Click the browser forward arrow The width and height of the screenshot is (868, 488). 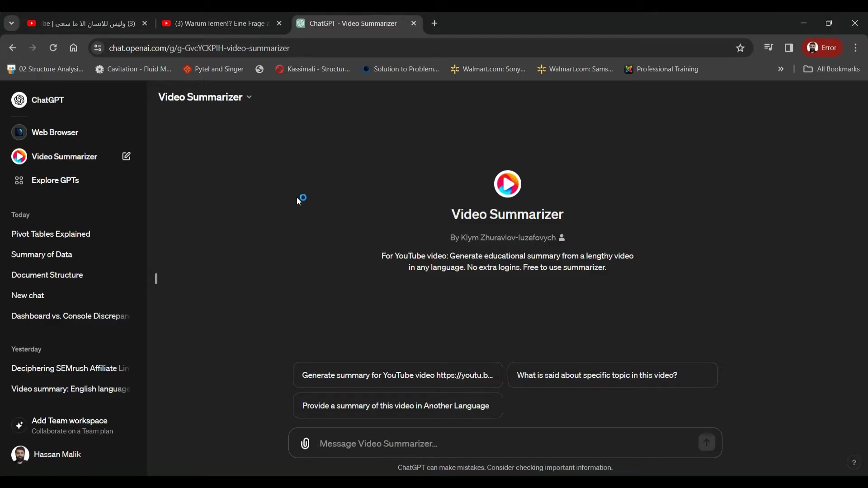click(33, 48)
